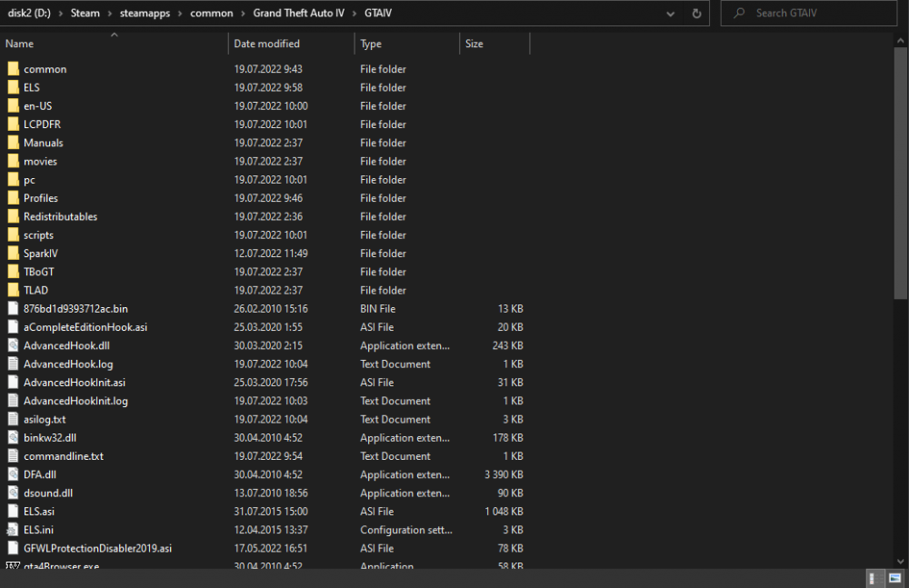Go to Grand Theft Auto IV breadcrumb
Screen dimensions: 909x588
(x=298, y=13)
